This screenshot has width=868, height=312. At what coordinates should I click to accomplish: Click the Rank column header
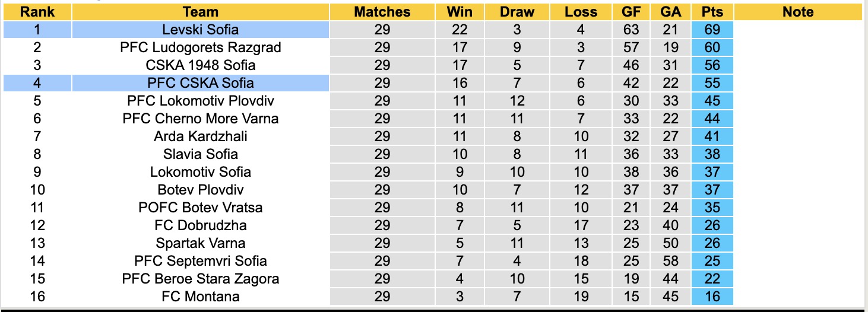coord(37,12)
